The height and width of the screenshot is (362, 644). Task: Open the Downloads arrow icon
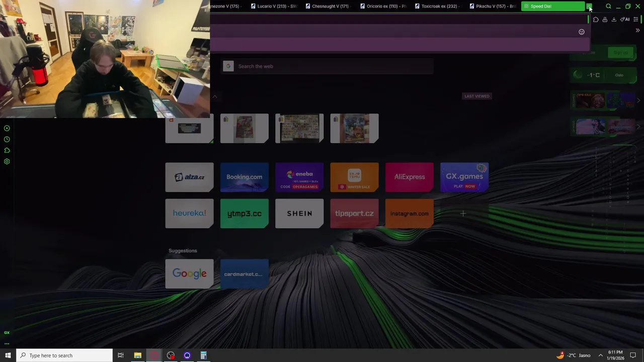[614, 19]
